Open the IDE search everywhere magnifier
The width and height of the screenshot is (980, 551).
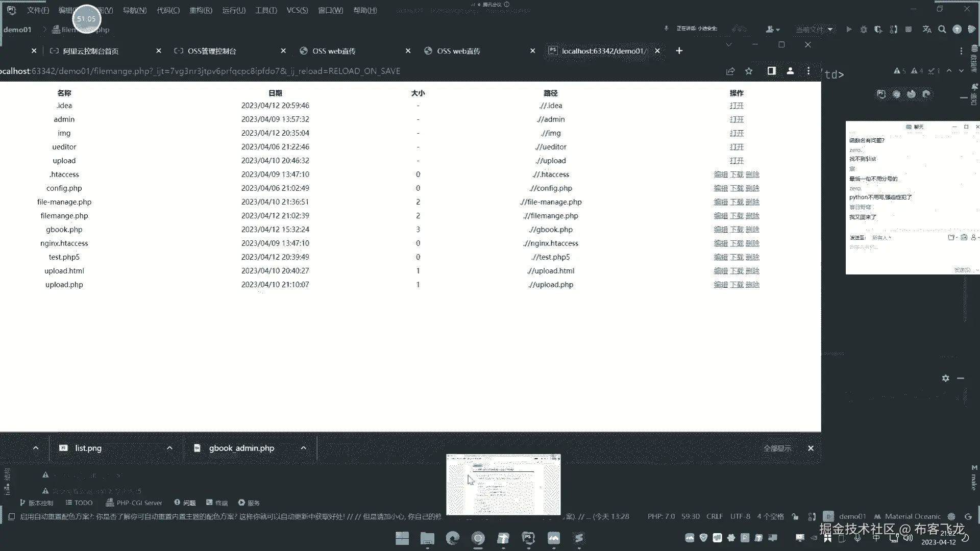942,30
